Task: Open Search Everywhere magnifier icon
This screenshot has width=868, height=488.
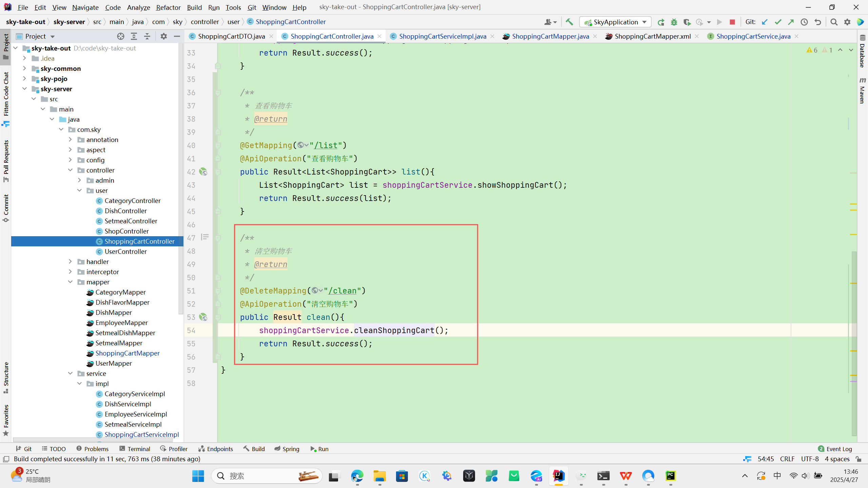Action: pos(834,22)
